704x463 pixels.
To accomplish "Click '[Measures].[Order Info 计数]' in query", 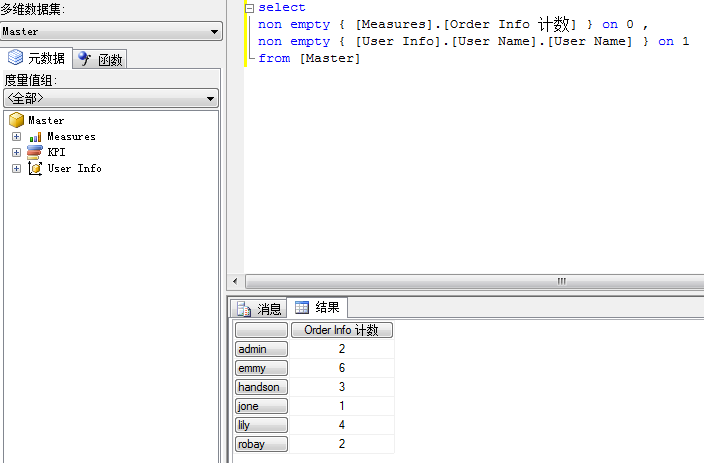I will tap(466, 24).
